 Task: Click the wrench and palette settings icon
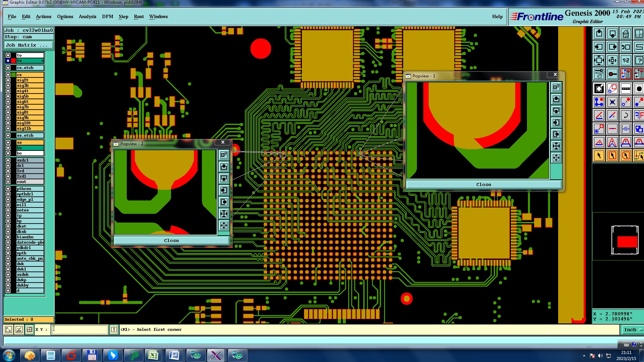coord(599,74)
